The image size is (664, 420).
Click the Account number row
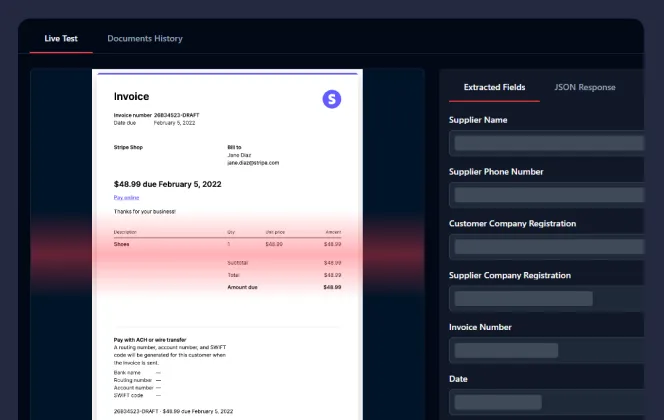(137, 388)
